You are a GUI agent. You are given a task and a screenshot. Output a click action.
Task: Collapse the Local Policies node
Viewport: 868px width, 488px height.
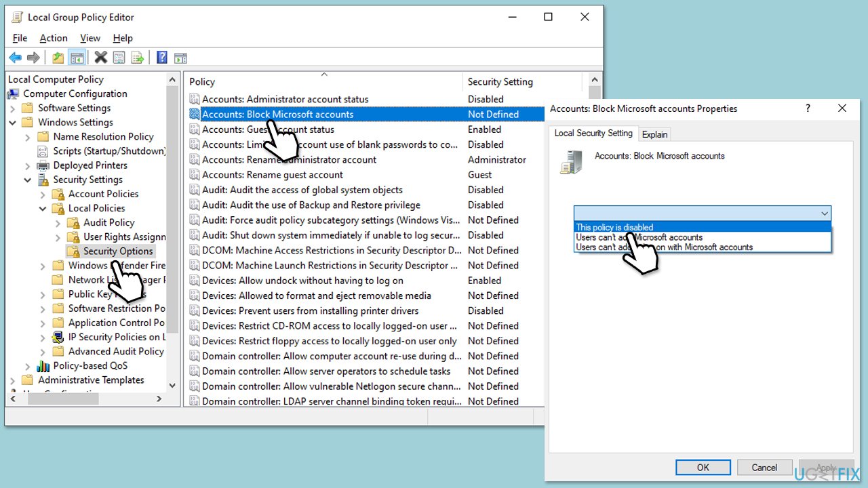pyautogui.click(x=43, y=208)
